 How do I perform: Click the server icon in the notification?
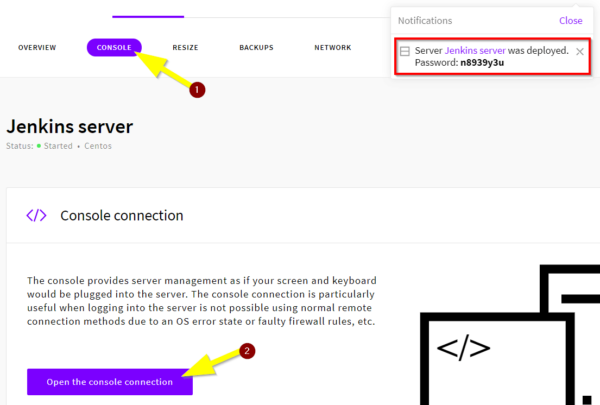pyautogui.click(x=405, y=51)
